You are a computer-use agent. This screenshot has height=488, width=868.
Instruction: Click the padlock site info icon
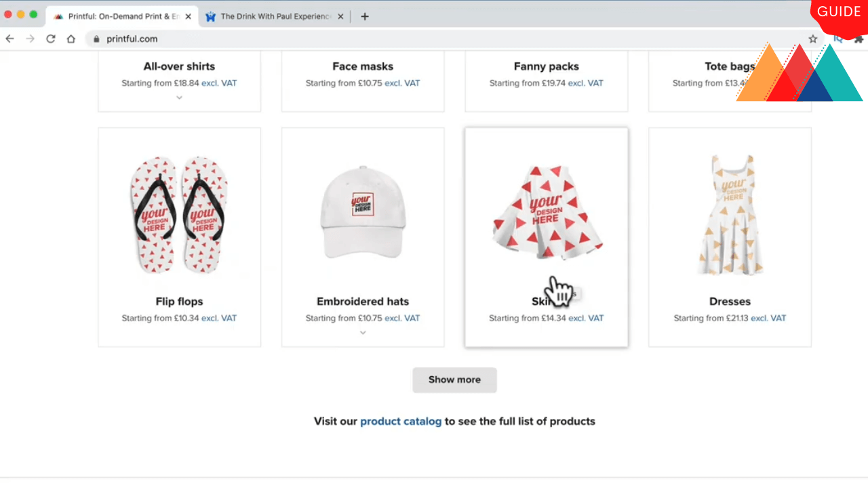(96, 39)
